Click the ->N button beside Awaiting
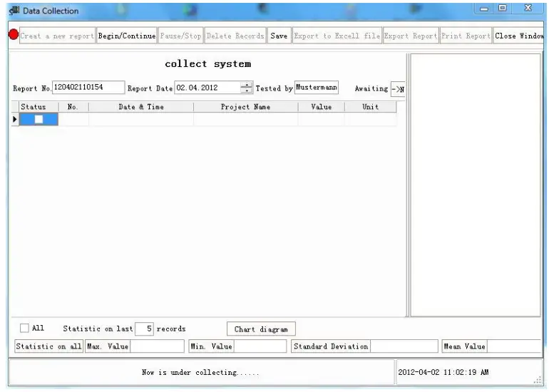 [398, 89]
